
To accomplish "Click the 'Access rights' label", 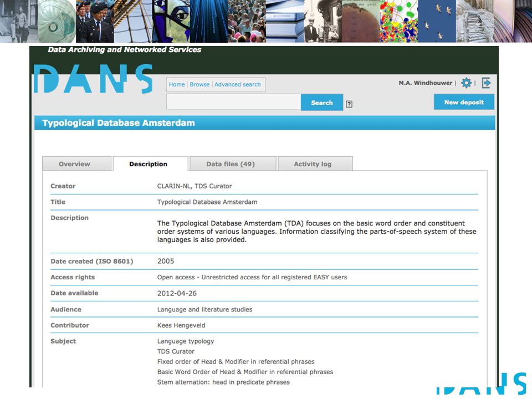I will tap(73, 277).
